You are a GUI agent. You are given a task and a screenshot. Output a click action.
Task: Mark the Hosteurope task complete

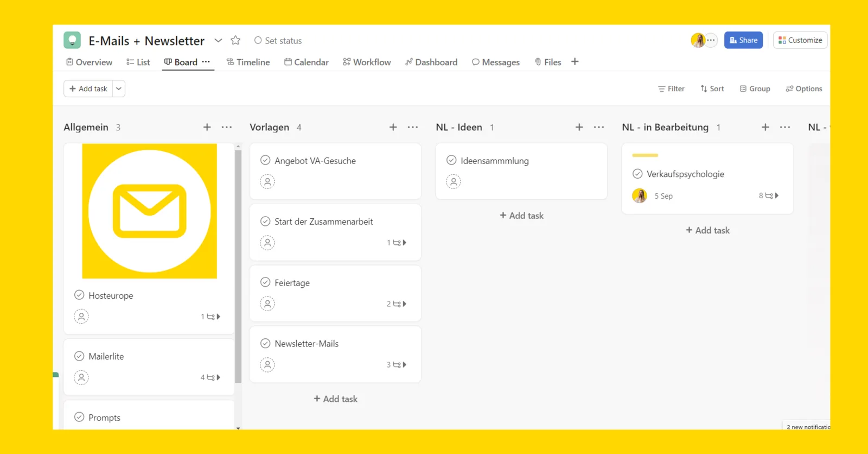click(x=79, y=295)
